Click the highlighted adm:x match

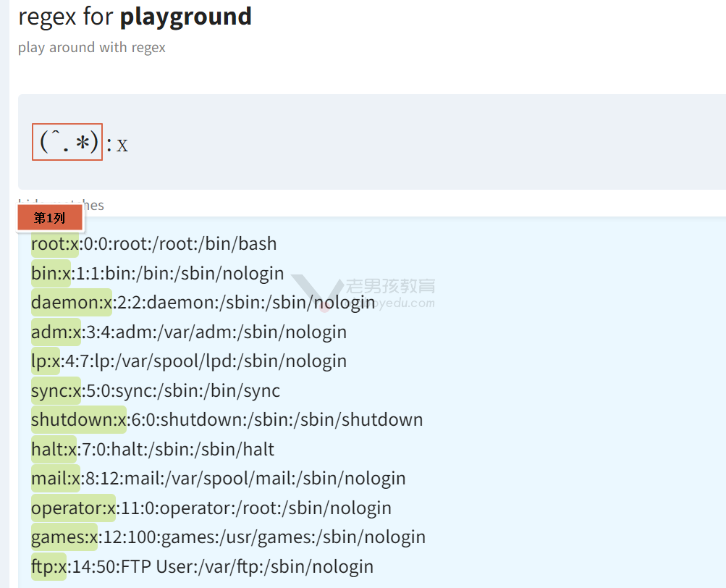[x=56, y=332]
